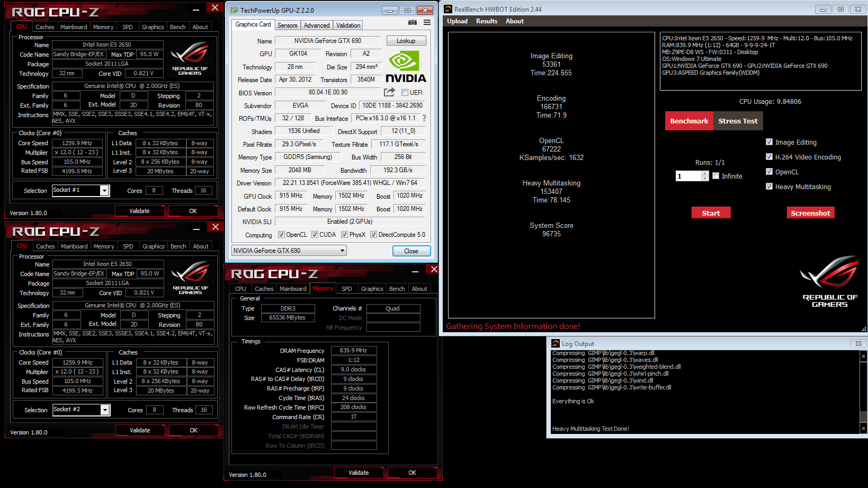
Task: Toggle CUDA checkbox in GPU-Z
Action: coord(315,235)
